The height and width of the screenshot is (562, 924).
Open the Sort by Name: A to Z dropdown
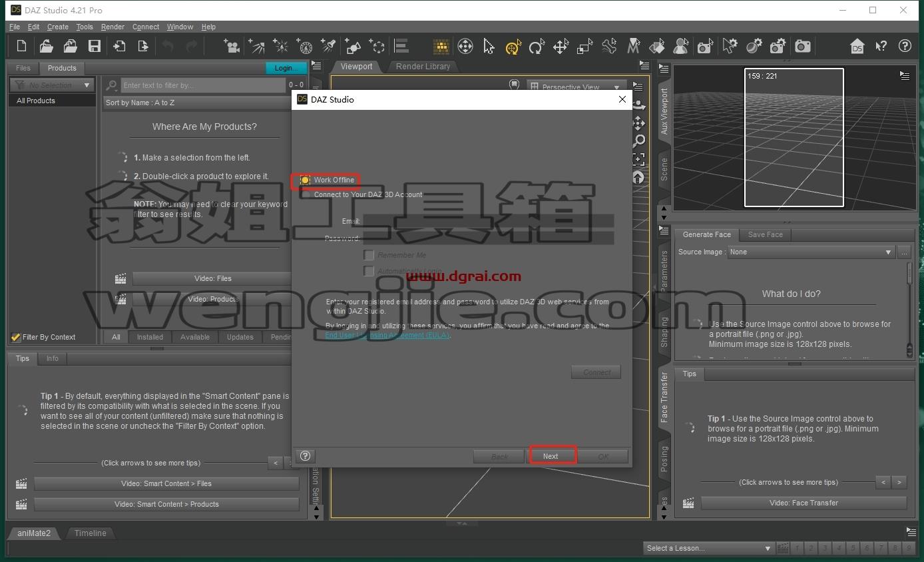(x=198, y=103)
